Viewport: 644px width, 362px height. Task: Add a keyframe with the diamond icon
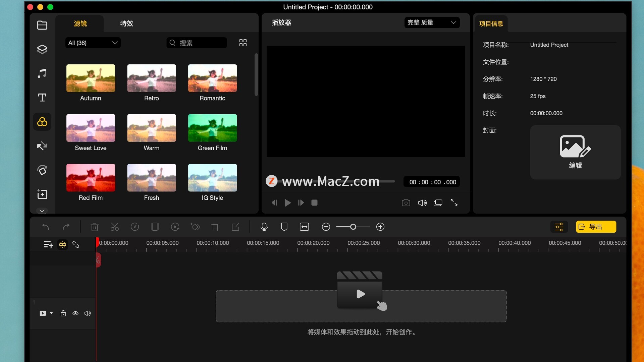click(195, 227)
